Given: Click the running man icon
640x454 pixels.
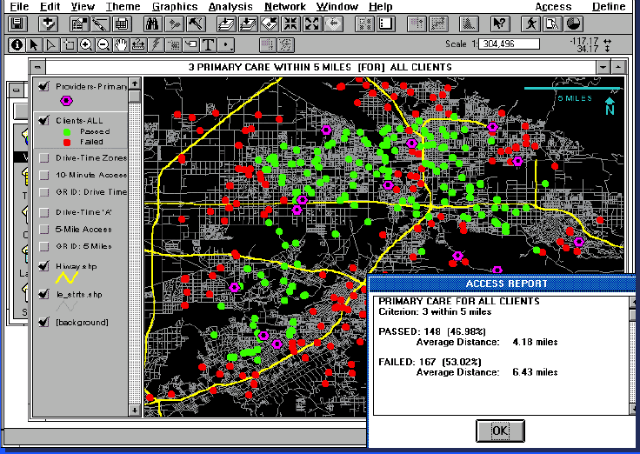Looking at the screenshot, I should point(531,24).
